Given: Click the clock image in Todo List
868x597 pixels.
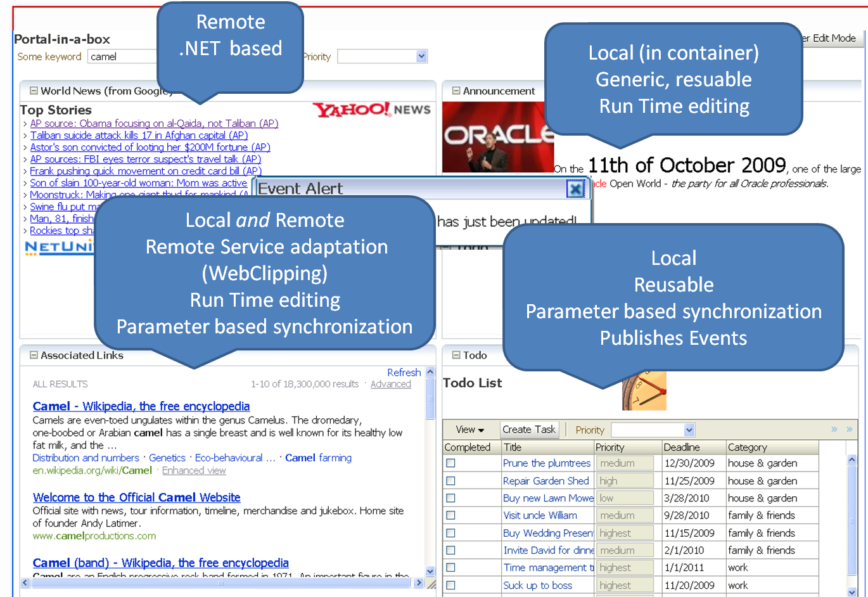Looking at the screenshot, I should tap(644, 390).
